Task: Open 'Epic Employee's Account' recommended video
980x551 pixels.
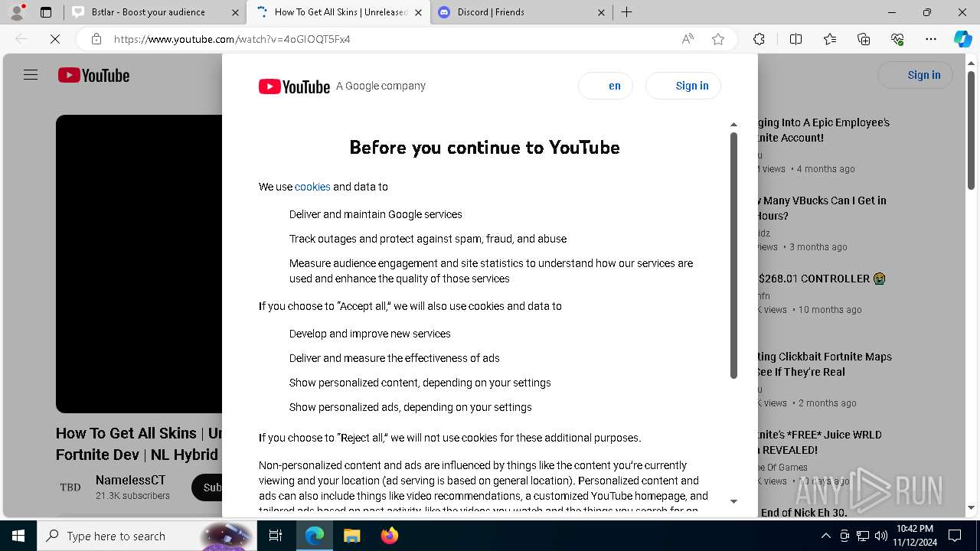Action: (x=824, y=130)
